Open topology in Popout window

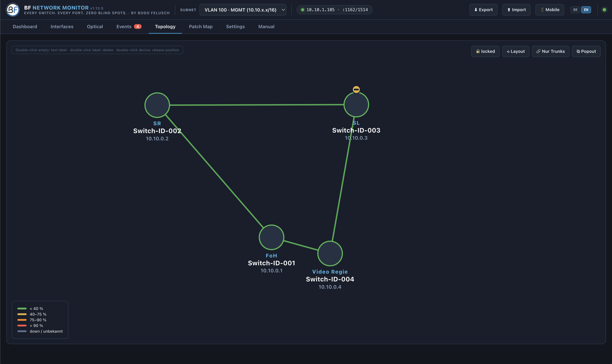point(586,51)
